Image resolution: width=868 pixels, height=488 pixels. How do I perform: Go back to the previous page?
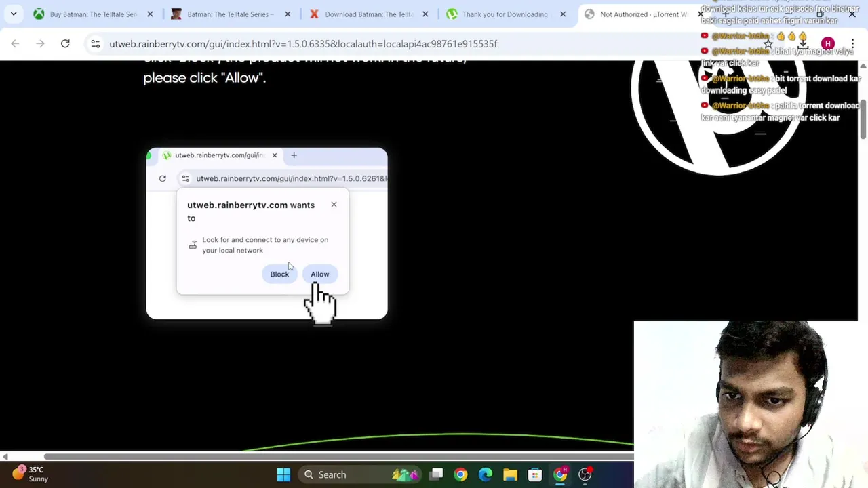click(15, 44)
